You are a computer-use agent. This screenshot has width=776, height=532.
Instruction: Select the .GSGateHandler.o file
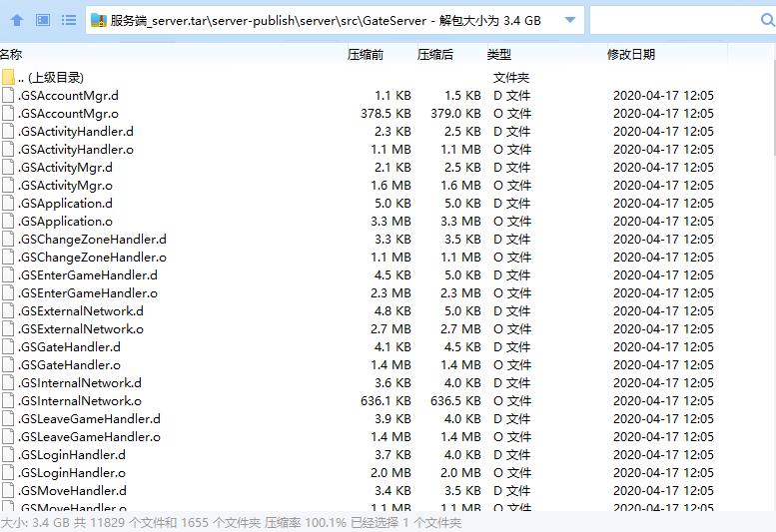[70, 365]
